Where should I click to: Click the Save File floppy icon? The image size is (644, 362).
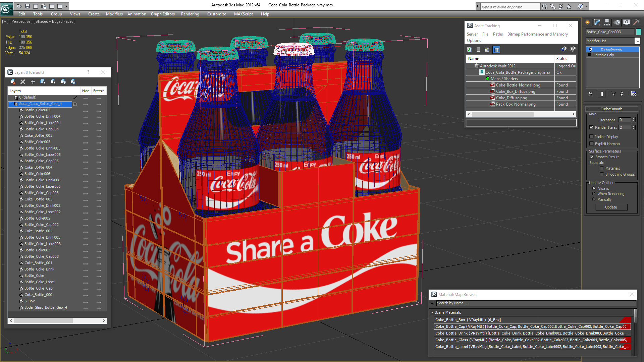(28, 6)
